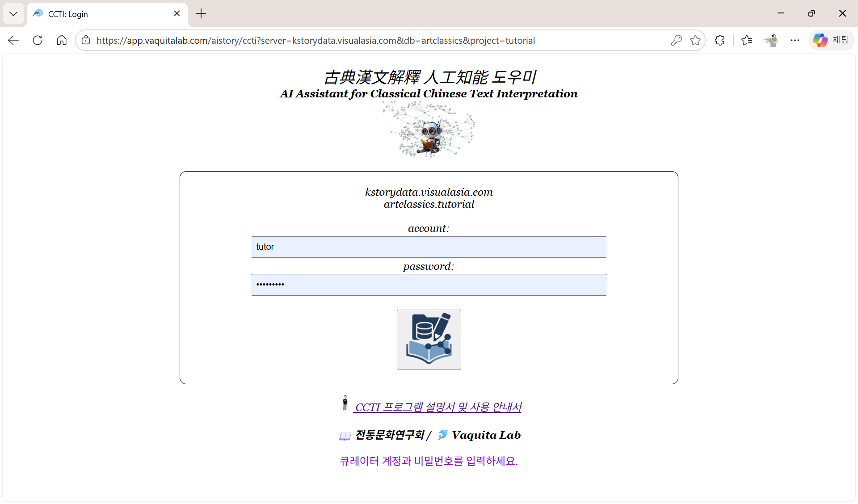
Task: Go to browser home page icon
Action: (x=62, y=40)
